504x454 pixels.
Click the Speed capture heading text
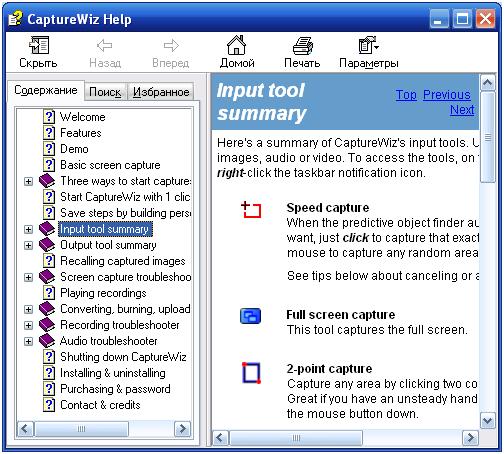pos(328,208)
